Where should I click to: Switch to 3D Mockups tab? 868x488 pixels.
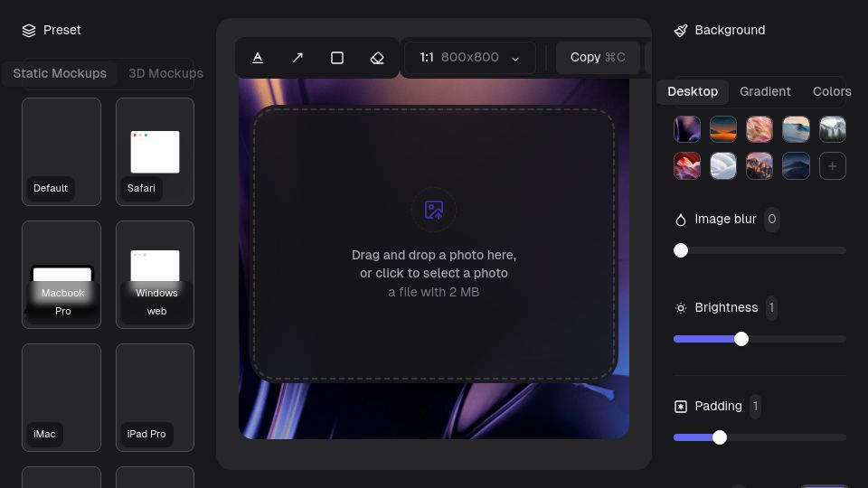pos(165,73)
